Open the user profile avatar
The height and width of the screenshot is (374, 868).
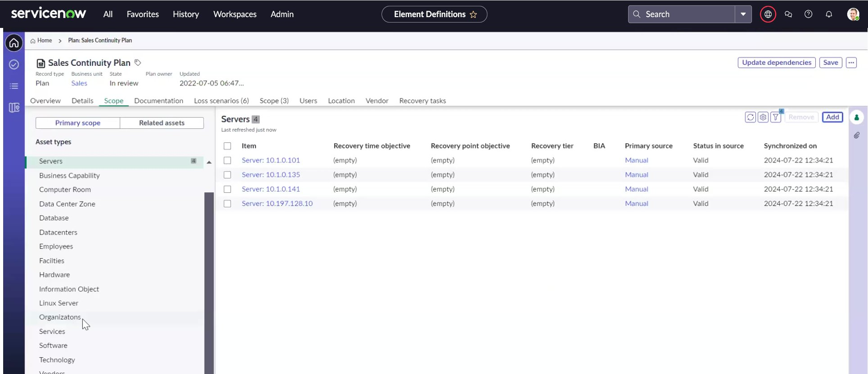pyautogui.click(x=853, y=14)
